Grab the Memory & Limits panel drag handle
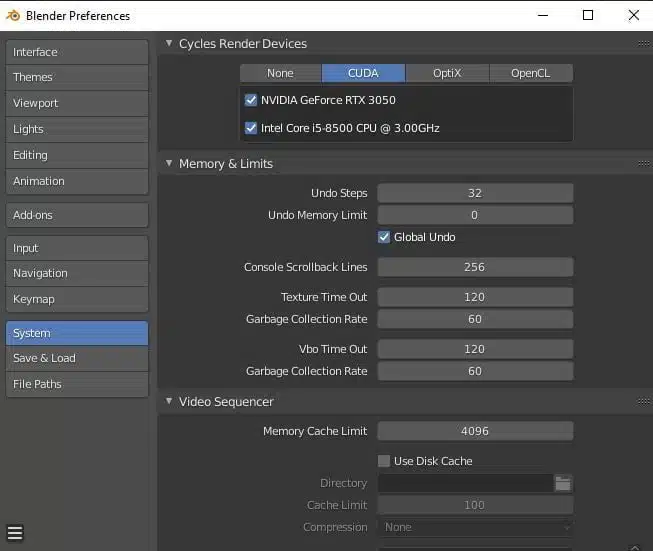Viewport: 653px width, 551px height. pyautogui.click(x=643, y=163)
